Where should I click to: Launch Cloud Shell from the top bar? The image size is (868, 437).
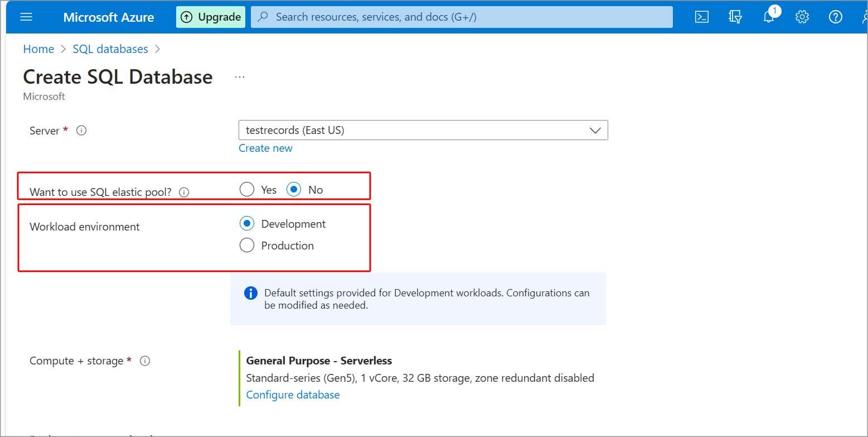pyautogui.click(x=702, y=17)
